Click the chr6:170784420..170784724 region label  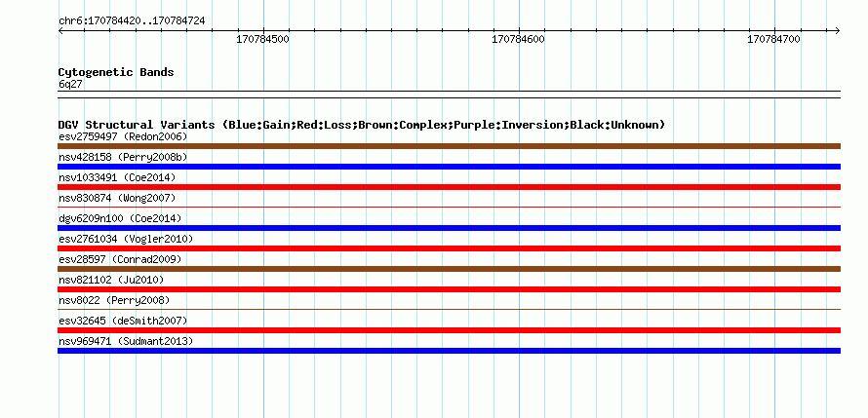coord(132,21)
